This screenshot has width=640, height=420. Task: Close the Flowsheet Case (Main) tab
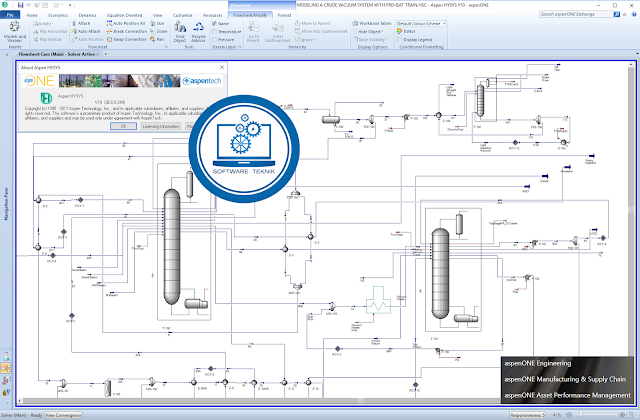pyautogui.click(x=98, y=54)
